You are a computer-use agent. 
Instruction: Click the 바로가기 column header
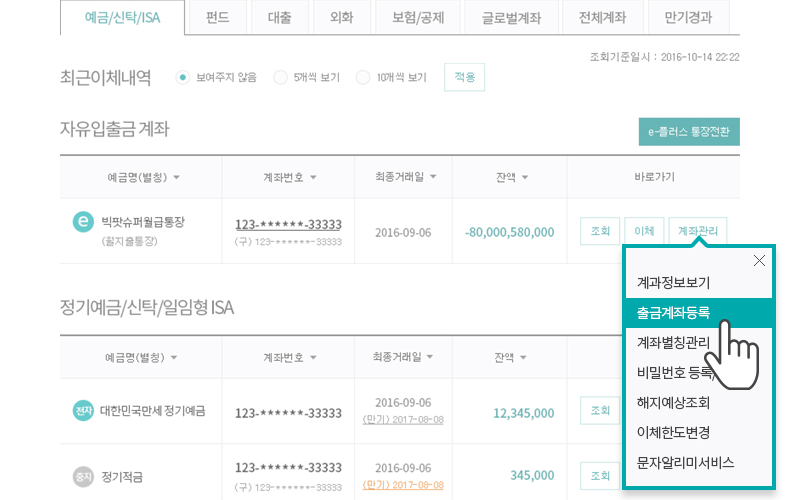click(654, 177)
